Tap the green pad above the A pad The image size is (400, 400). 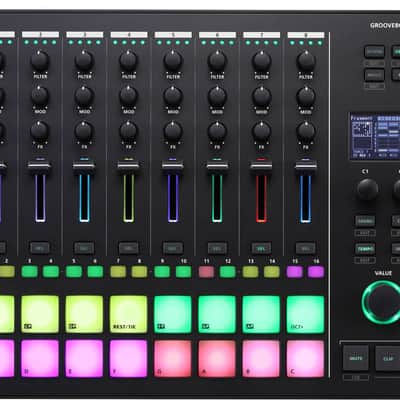coord(217,314)
